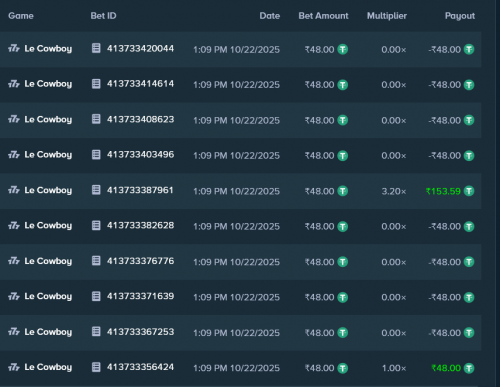The image size is (500, 387).
Task: Open bet ID 413733371639 details
Action: (140, 296)
